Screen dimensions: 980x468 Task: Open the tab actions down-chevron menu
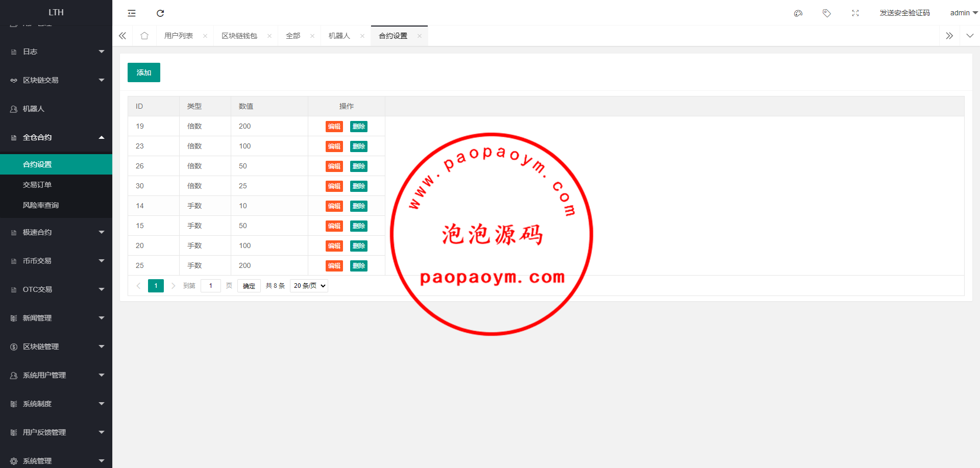pos(970,36)
